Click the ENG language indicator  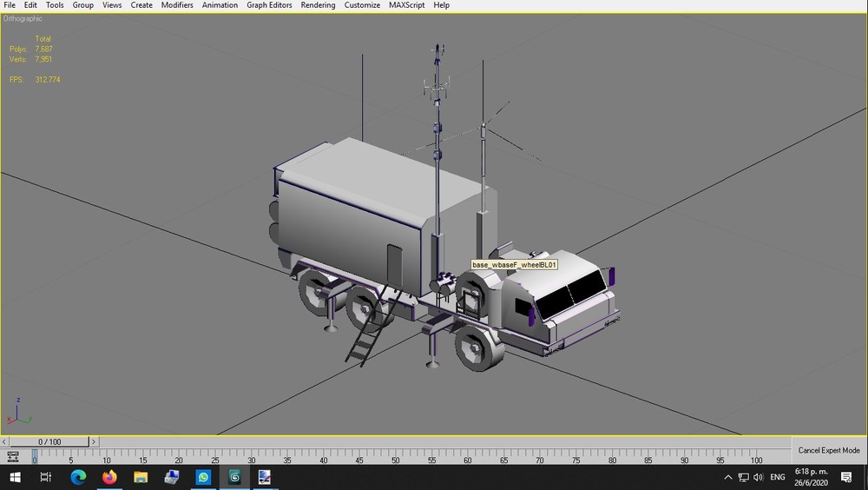tap(777, 477)
